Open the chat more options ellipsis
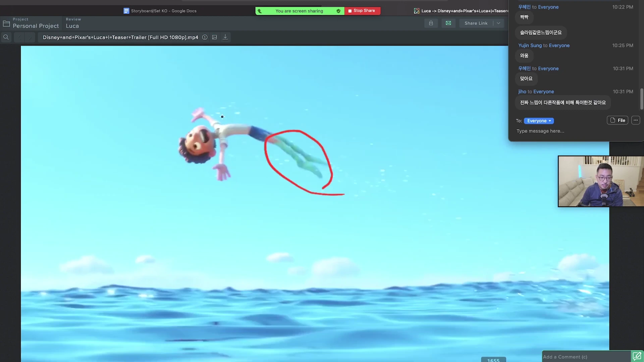This screenshot has width=644, height=362. [636, 120]
